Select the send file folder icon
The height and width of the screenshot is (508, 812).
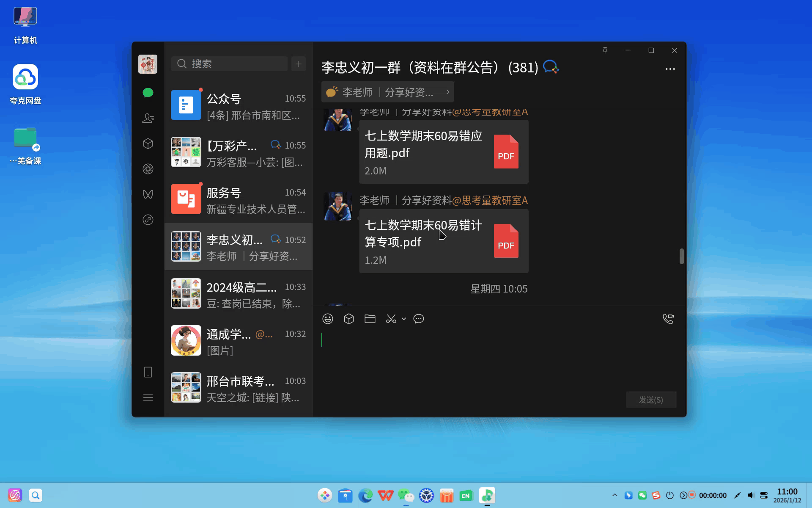pos(370,319)
